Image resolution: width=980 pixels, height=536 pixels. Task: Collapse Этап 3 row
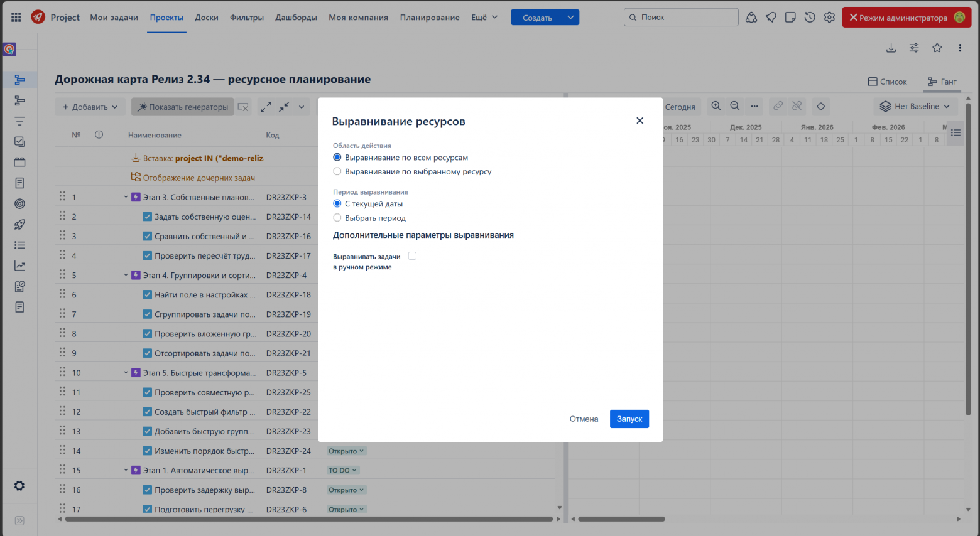point(126,197)
